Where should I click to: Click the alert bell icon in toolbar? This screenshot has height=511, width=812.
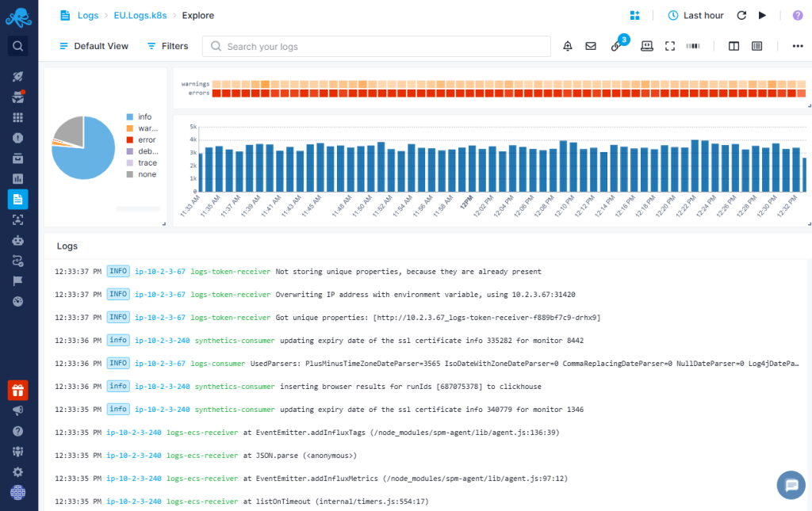tap(568, 46)
